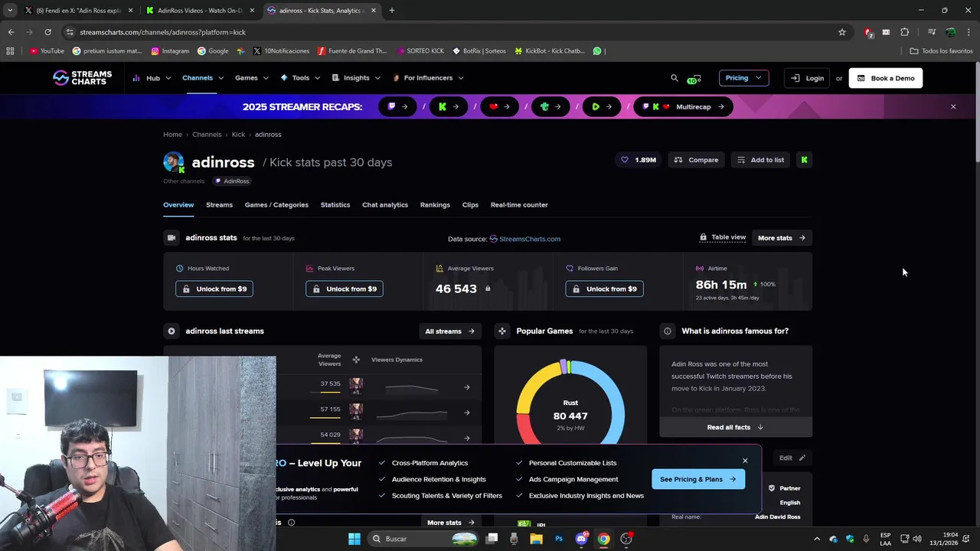The image size is (980, 551).
Task: Open the Kick streamer recap pill
Action: pyautogui.click(x=449, y=106)
